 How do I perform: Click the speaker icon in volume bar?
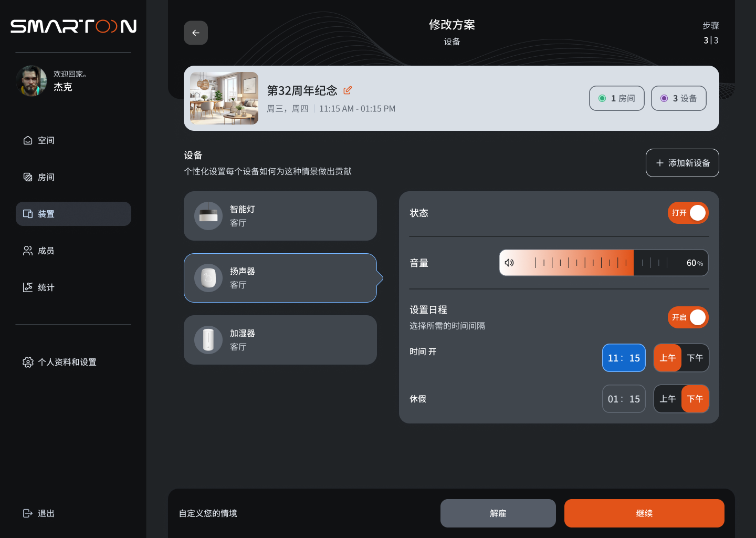(509, 263)
